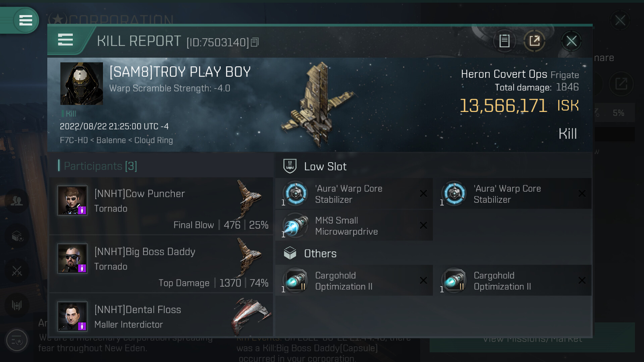Click the Low Slot section icon
644x362 pixels.
[x=290, y=166]
